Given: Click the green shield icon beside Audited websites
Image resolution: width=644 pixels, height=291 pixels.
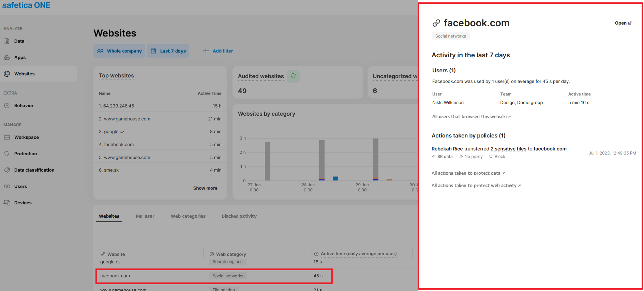Looking at the screenshot, I should [x=293, y=76].
